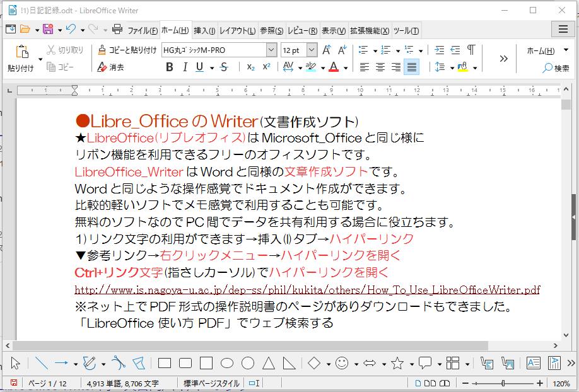The width and height of the screenshot is (579, 392).
Task: Set Align Right paragraph alignment
Action: click(x=396, y=67)
